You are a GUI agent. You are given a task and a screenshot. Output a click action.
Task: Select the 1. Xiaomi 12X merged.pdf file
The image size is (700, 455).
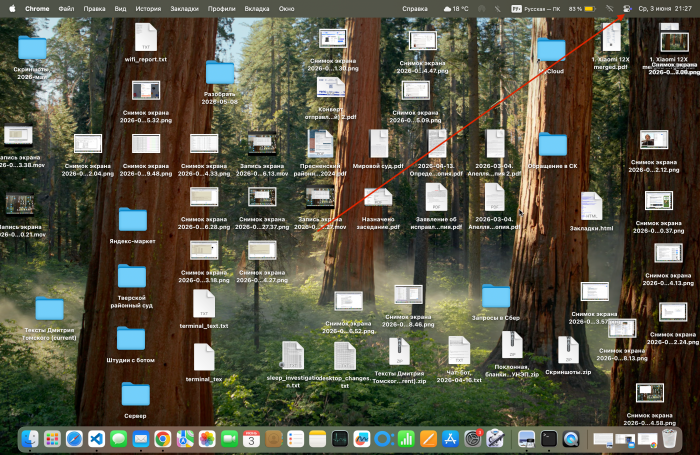point(611,47)
